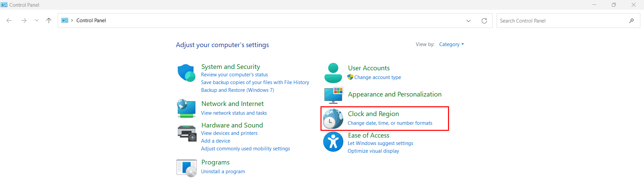Open the View devices and printers link
This screenshot has width=644, height=185.
pyautogui.click(x=229, y=133)
